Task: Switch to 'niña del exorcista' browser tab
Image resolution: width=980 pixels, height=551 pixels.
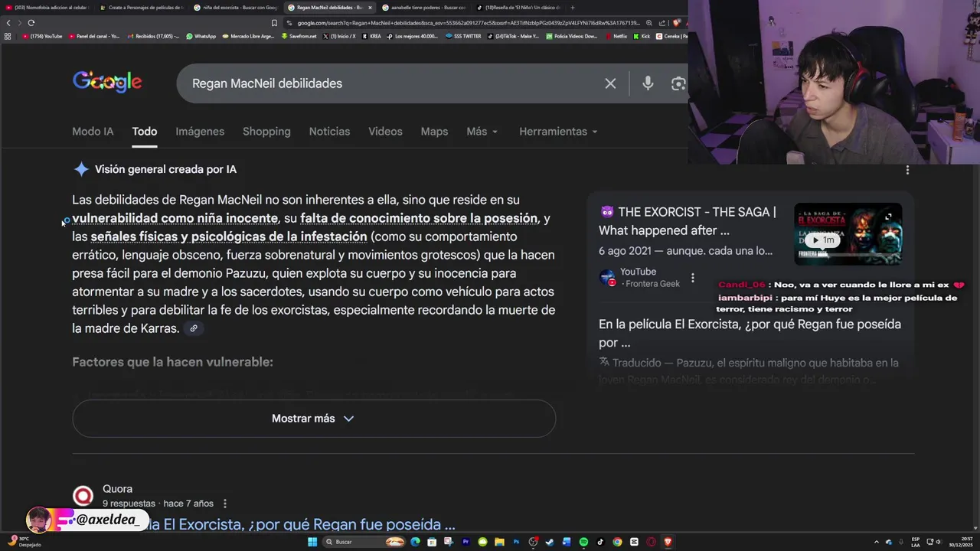Action: tap(236, 8)
